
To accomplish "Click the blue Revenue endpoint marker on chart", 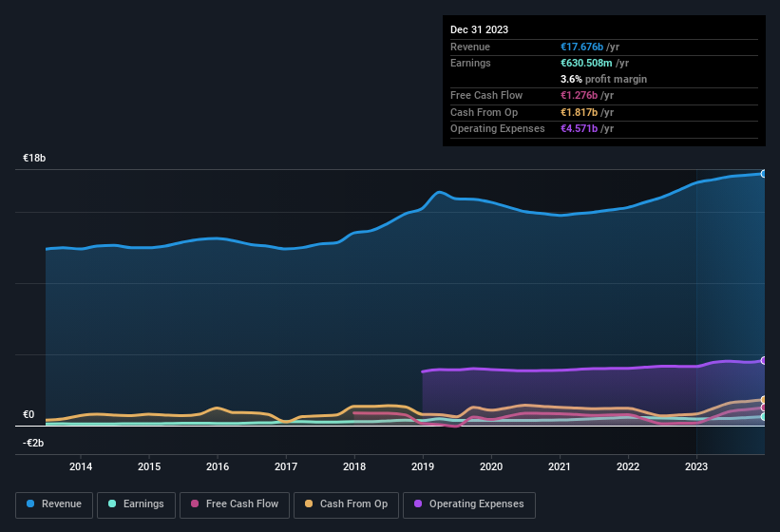I will 763,174.
